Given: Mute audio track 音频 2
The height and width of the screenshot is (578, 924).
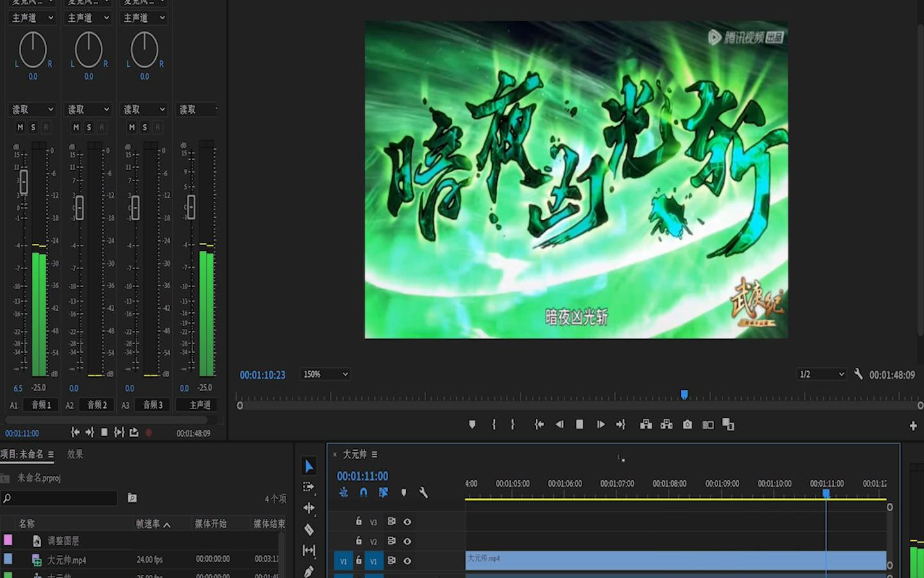Looking at the screenshot, I should [76, 127].
